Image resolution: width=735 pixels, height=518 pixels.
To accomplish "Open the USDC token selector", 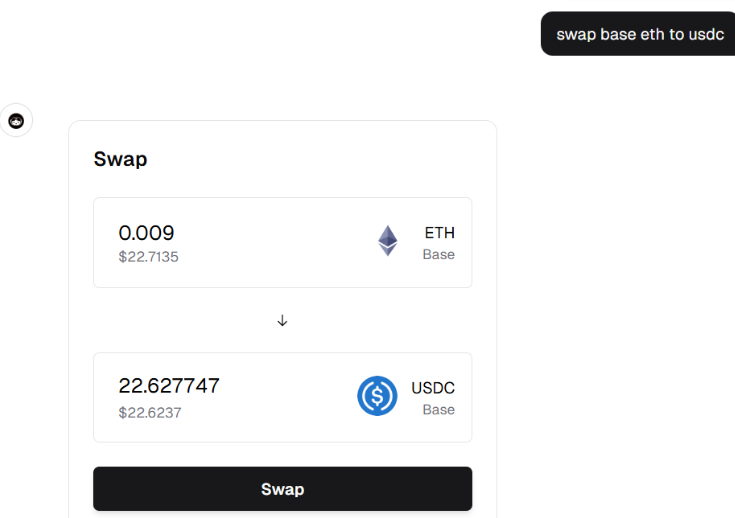I will (406, 397).
